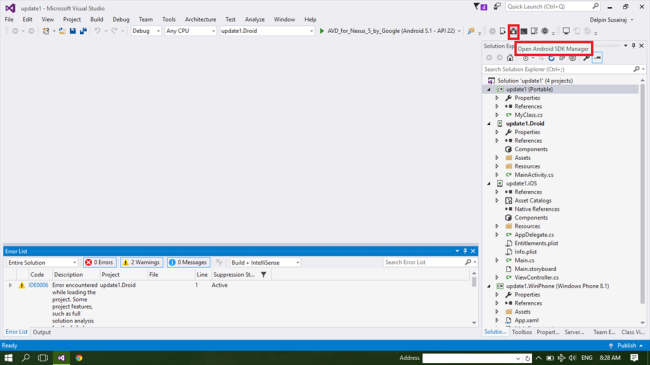Toggle the 0 Errors filter
This screenshot has height=365, width=650.
99,263
